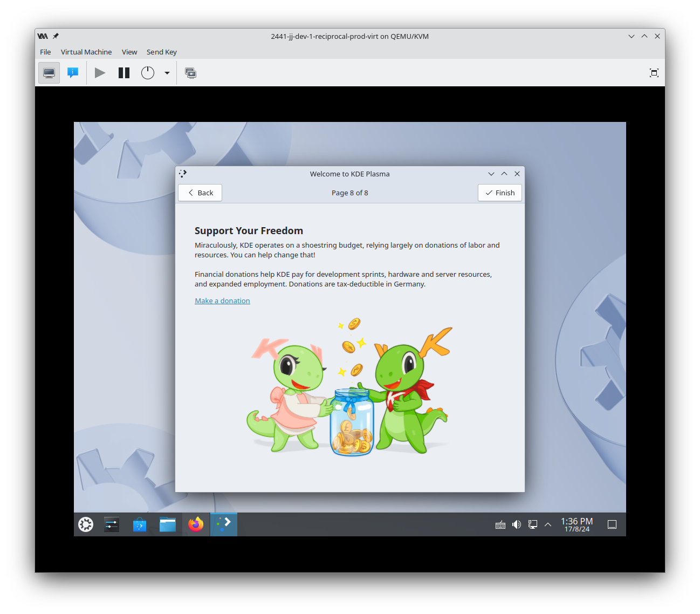Open Dolphin file manager
Screen dimensions: 700x614
(x=168, y=524)
